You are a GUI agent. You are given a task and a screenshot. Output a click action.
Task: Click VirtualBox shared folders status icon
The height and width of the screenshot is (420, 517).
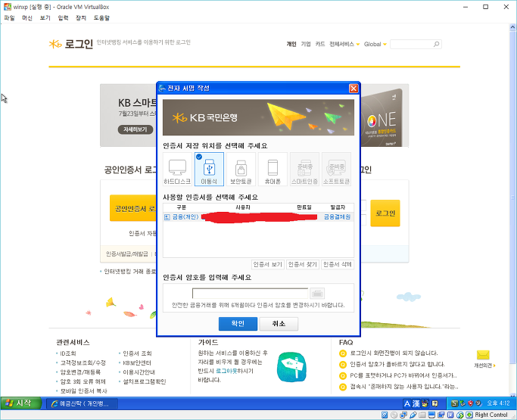[422, 415]
